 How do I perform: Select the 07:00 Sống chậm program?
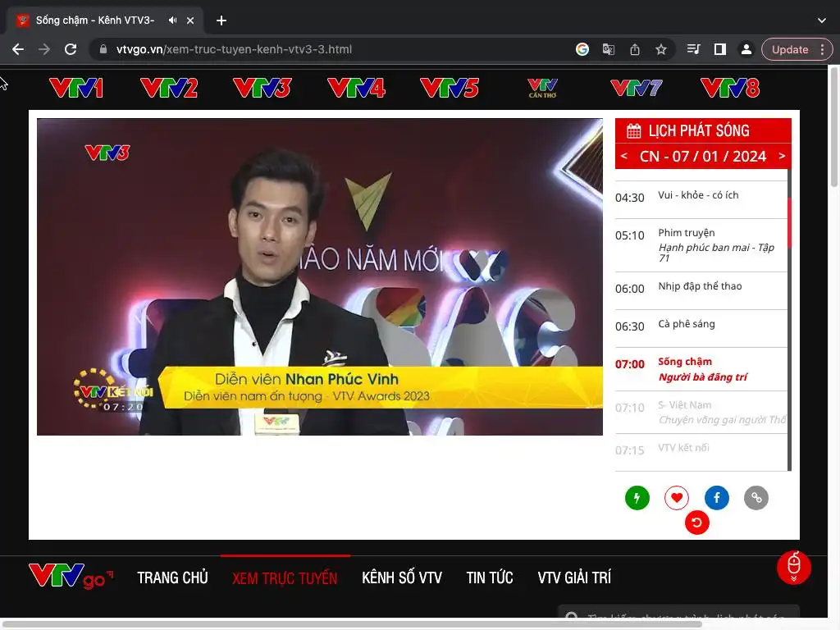tap(701, 369)
